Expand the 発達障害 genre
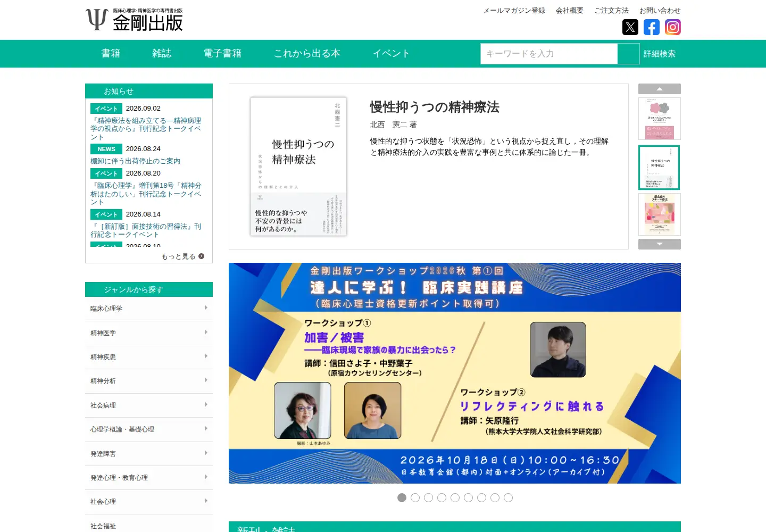 coord(149,454)
